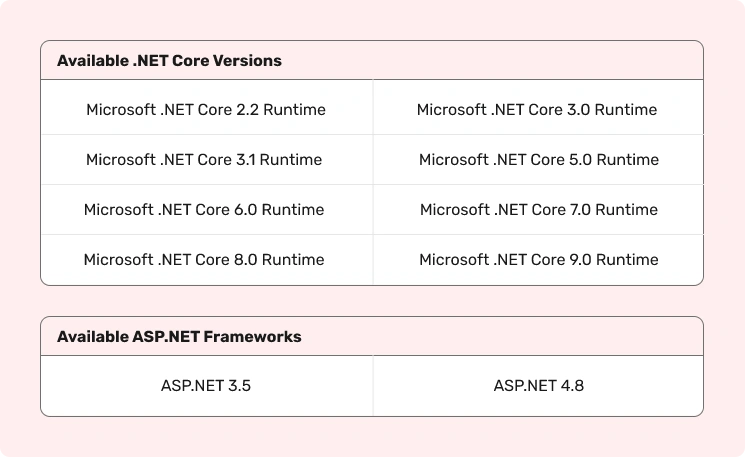Image resolution: width=745 pixels, height=457 pixels.
Task: Select Microsoft .NET Core 5.0 Runtime cell
Action: pos(539,160)
